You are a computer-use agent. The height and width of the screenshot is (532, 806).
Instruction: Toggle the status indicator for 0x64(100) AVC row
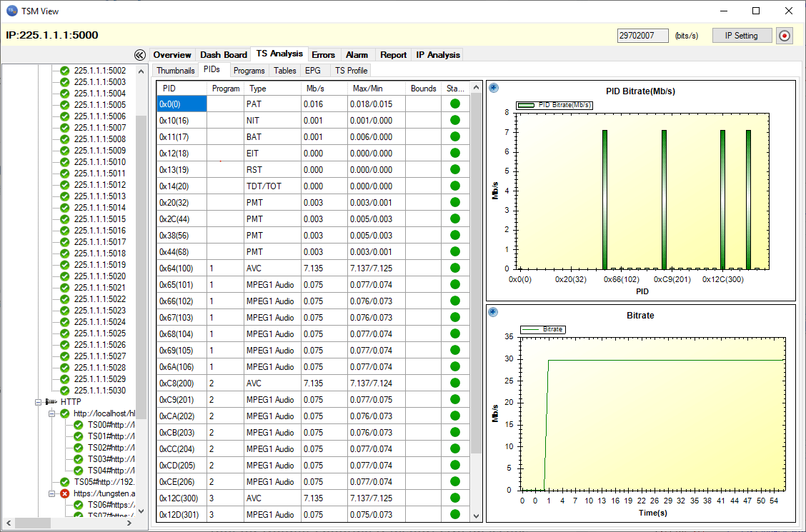click(x=454, y=268)
